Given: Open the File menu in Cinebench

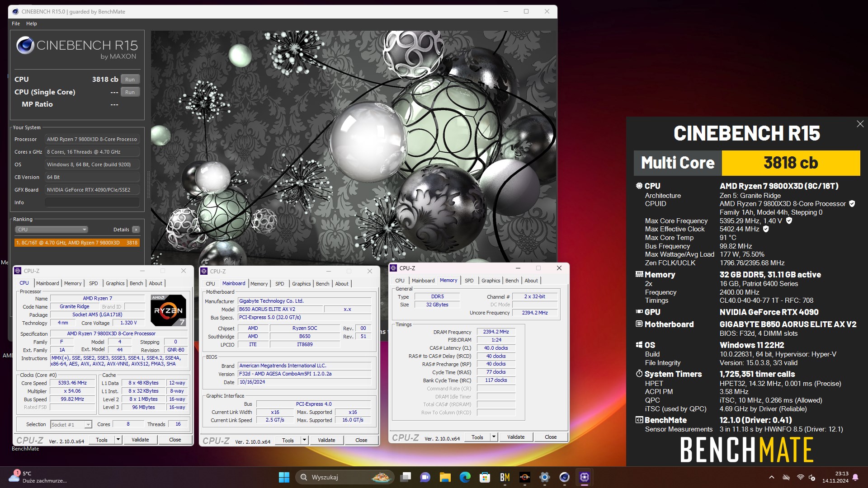Looking at the screenshot, I should tap(16, 23).
